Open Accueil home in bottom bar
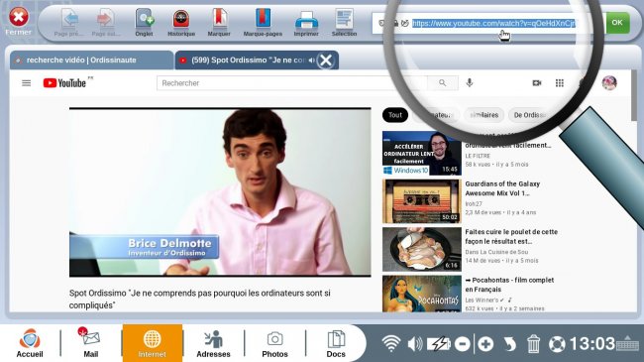Image resolution: width=644 pixels, height=362 pixels. (30, 343)
